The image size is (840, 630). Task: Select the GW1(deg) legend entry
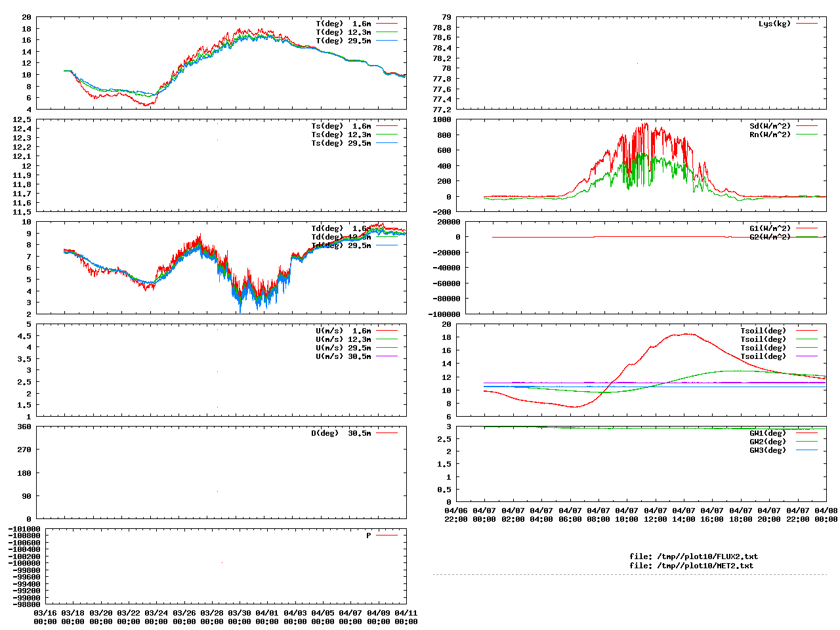(767, 433)
